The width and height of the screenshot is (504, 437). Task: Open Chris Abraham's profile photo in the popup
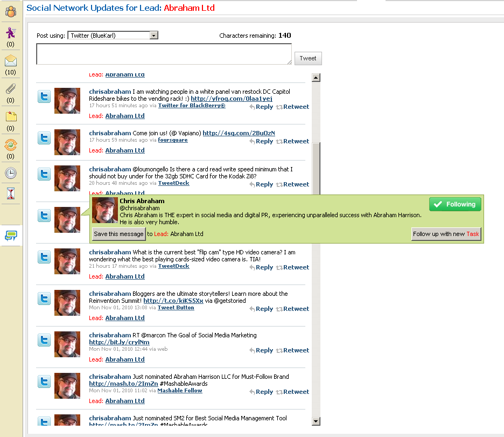pos(105,210)
